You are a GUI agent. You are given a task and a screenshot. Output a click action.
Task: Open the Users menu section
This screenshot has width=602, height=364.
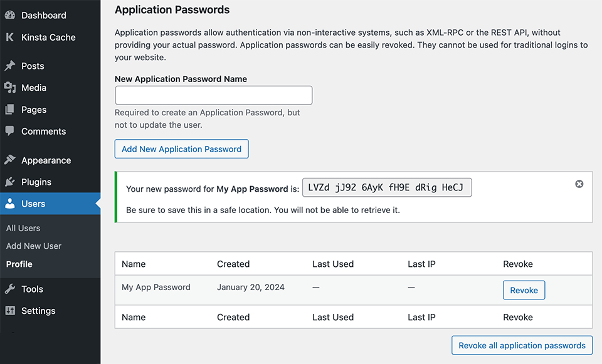(x=33, y=204)
